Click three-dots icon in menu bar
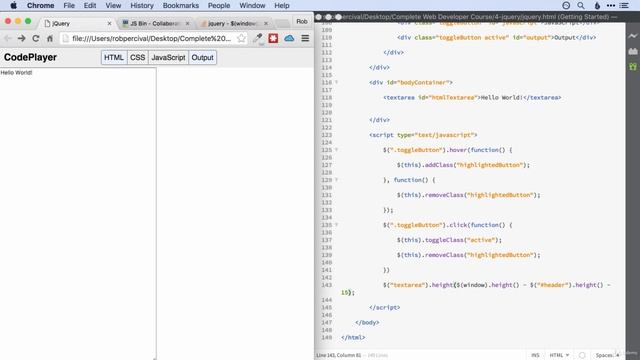640x360 pixels. click(611, 5)
